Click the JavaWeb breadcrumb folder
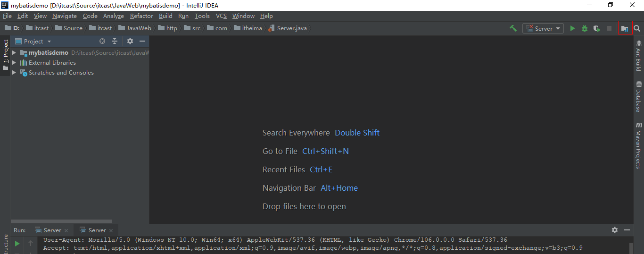This screenshot has height=254, width=644. [x=135, y=28]
